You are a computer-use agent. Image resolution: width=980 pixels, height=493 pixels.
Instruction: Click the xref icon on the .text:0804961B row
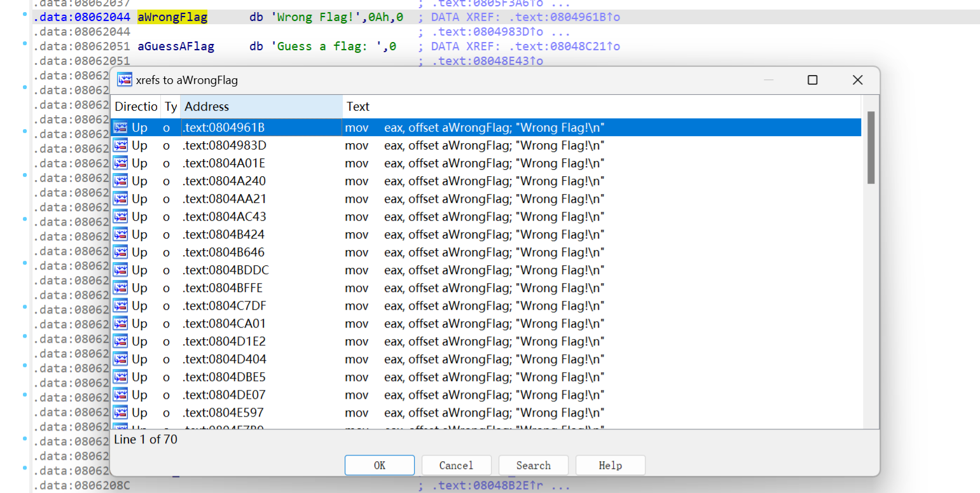click(120, 128)
